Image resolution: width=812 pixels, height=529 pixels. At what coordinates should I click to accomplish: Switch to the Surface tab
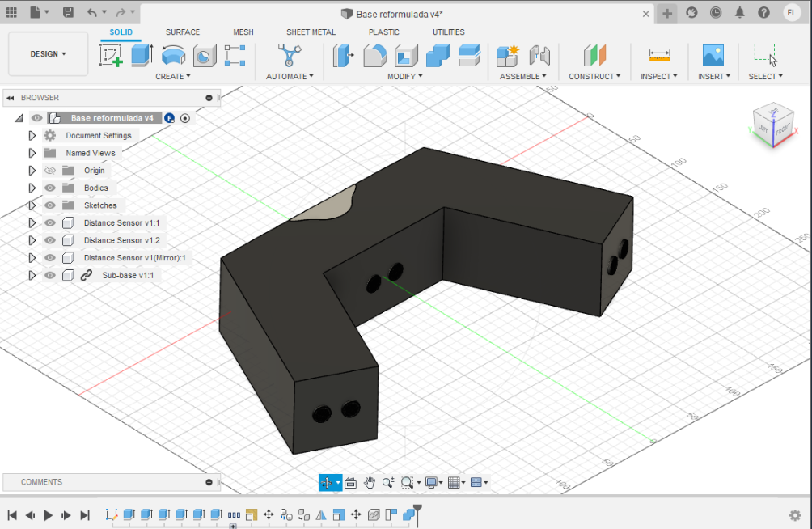pyautogui.click(x=183, y=32)
